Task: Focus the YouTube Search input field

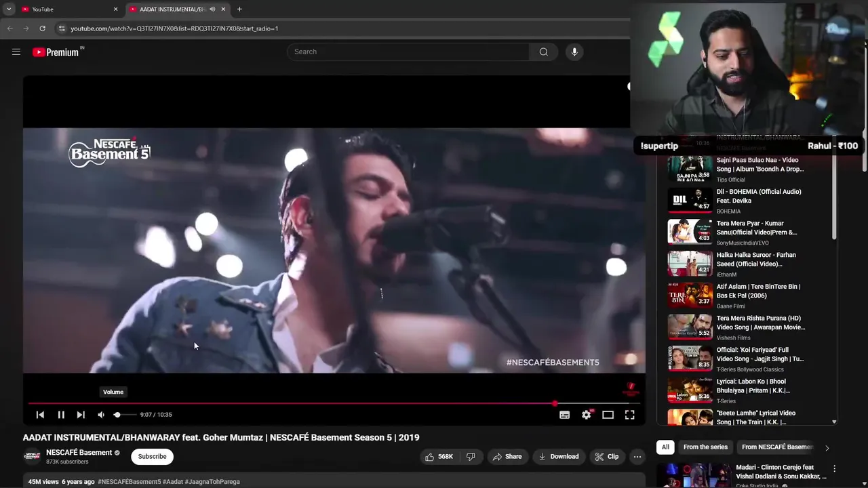Action: coord(408,52)
